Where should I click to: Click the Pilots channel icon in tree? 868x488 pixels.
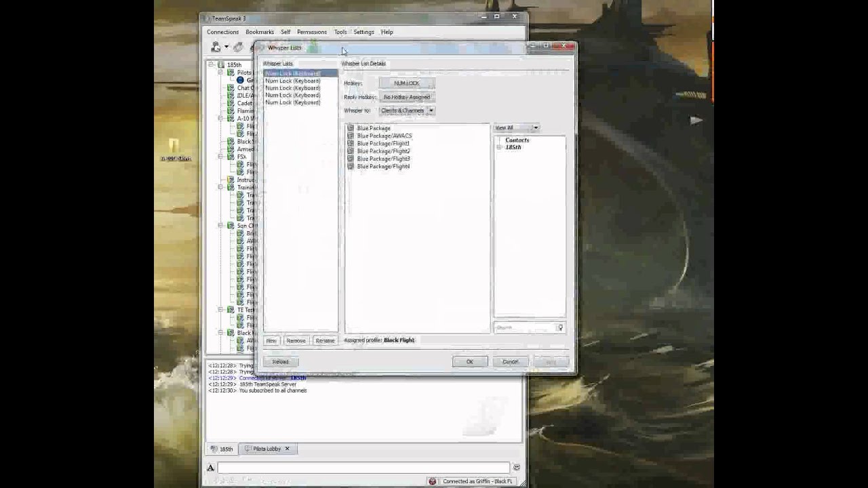[x=231, y=73]
